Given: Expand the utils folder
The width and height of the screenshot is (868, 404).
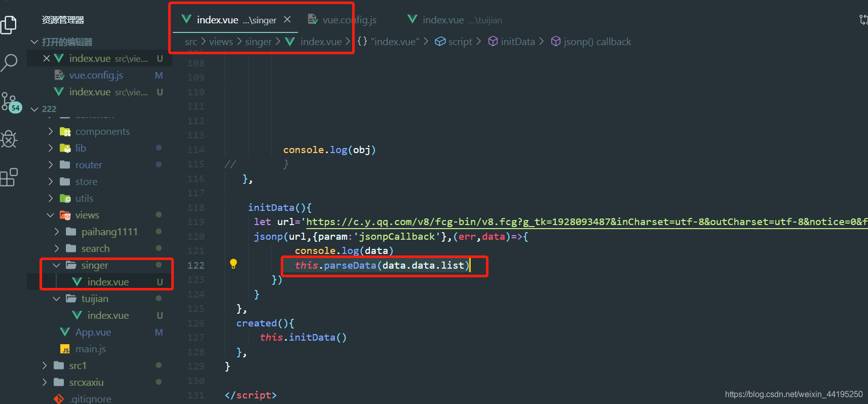Looking at the screenshot, I should point(50,198).
